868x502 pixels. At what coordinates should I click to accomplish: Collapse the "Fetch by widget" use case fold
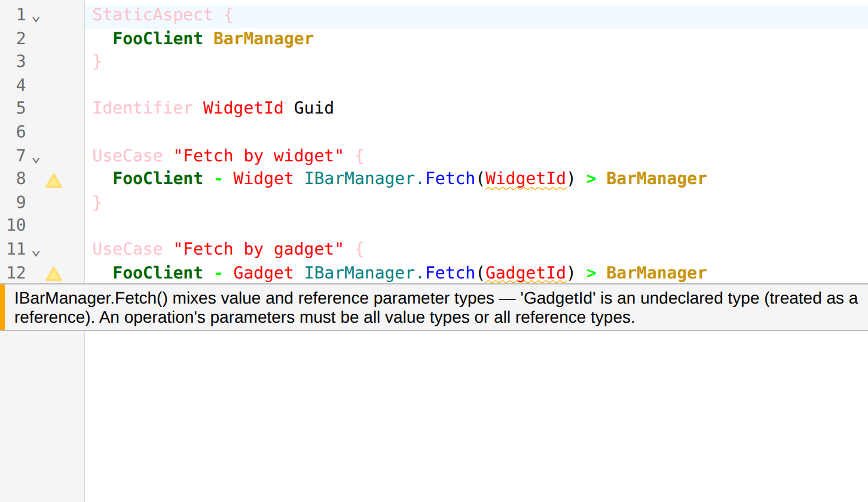click(x=36, y=160)
